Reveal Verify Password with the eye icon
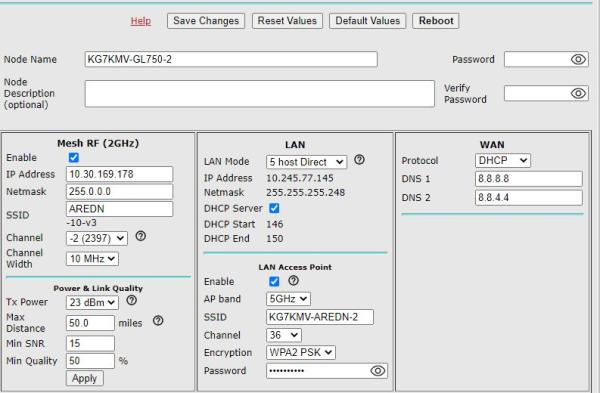This screenshot has height=393, width=600. point(578,93)
